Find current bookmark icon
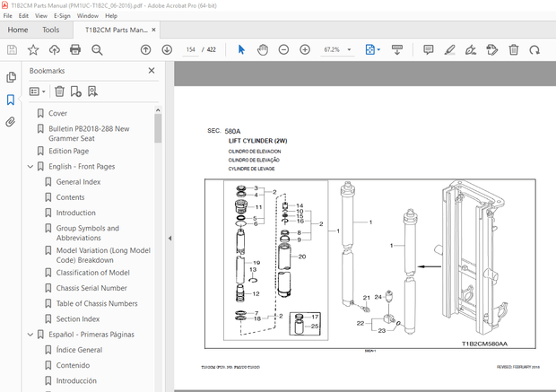The image size is (556, 392). point(92,91)
